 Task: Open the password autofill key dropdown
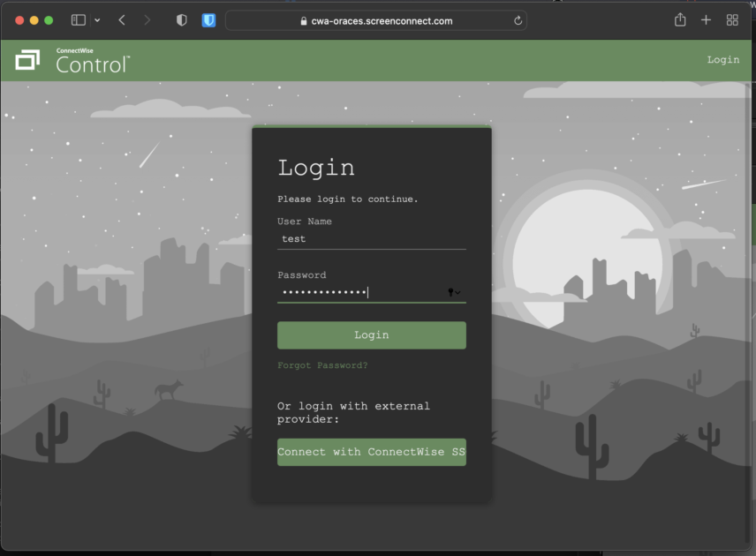454,292
